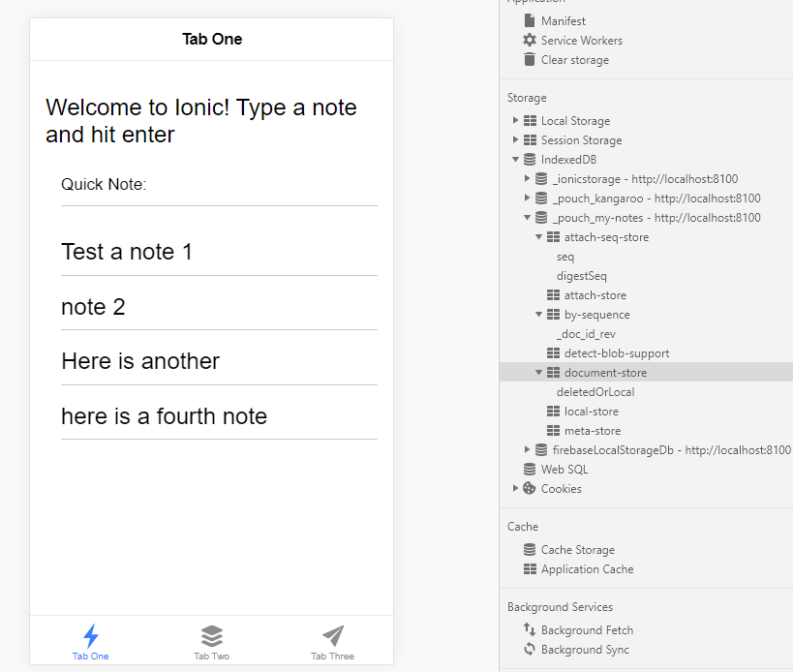This screenshot has width=793, height=672.
Task: Open the Background Fetch entry
Action: (x=587, y=630)
